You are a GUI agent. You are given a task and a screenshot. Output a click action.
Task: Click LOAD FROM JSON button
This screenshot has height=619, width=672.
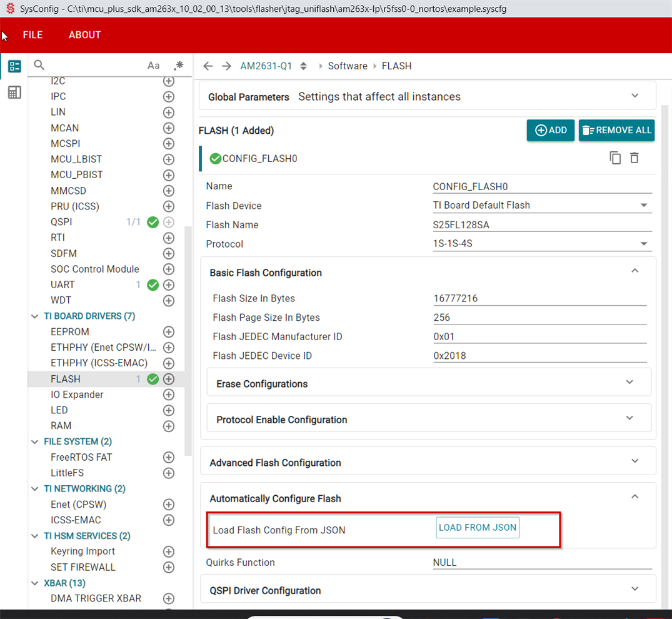[478, 528]
